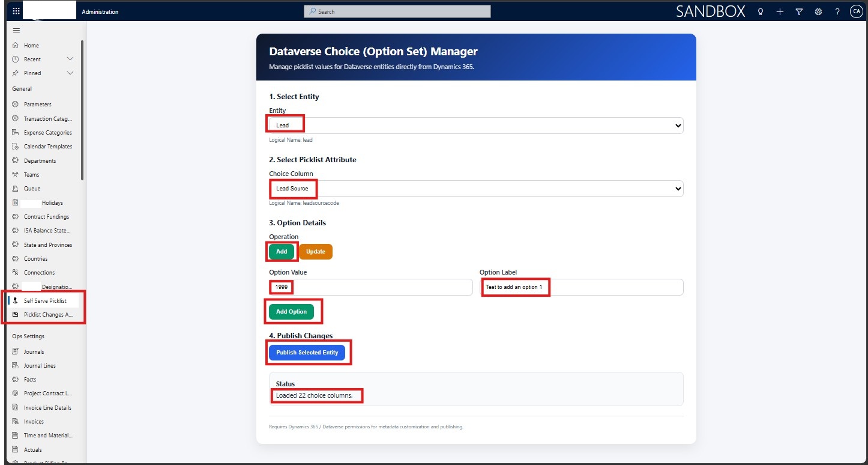
Task: Click the plus quick create icon
Action: pos(780,11)
